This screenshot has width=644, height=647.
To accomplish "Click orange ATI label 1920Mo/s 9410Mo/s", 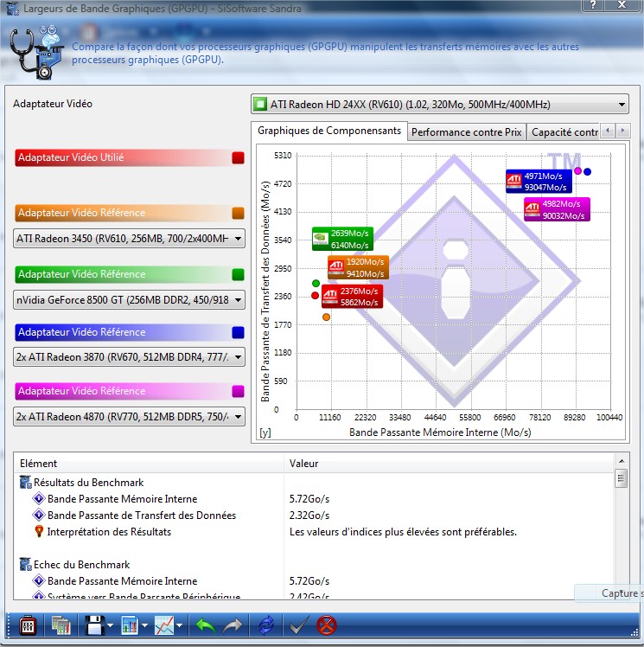I will coord(358,267).
